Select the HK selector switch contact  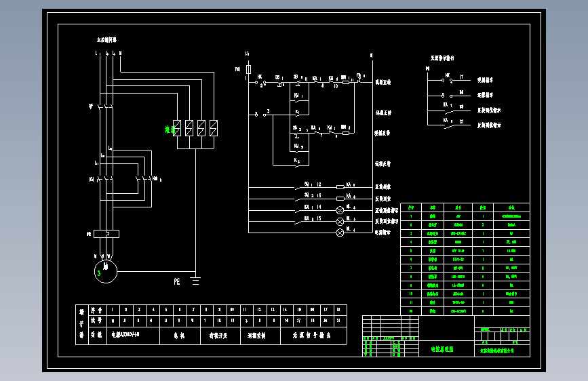click(260, 82)
